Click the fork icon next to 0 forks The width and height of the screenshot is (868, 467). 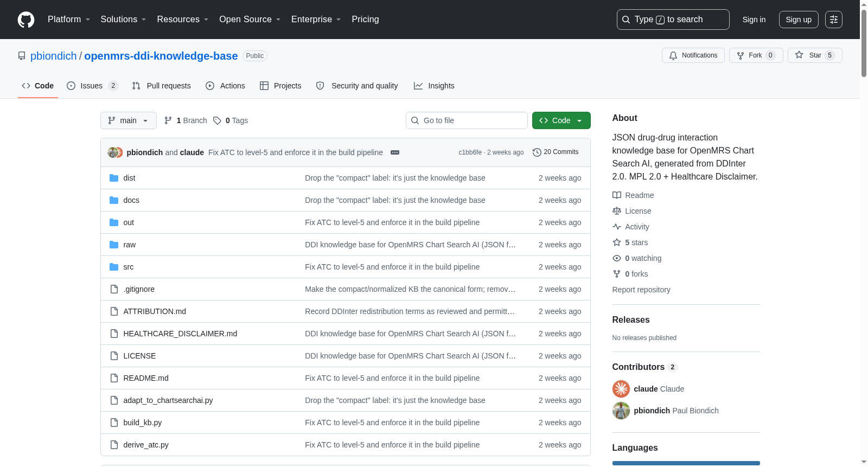[617, 274]
